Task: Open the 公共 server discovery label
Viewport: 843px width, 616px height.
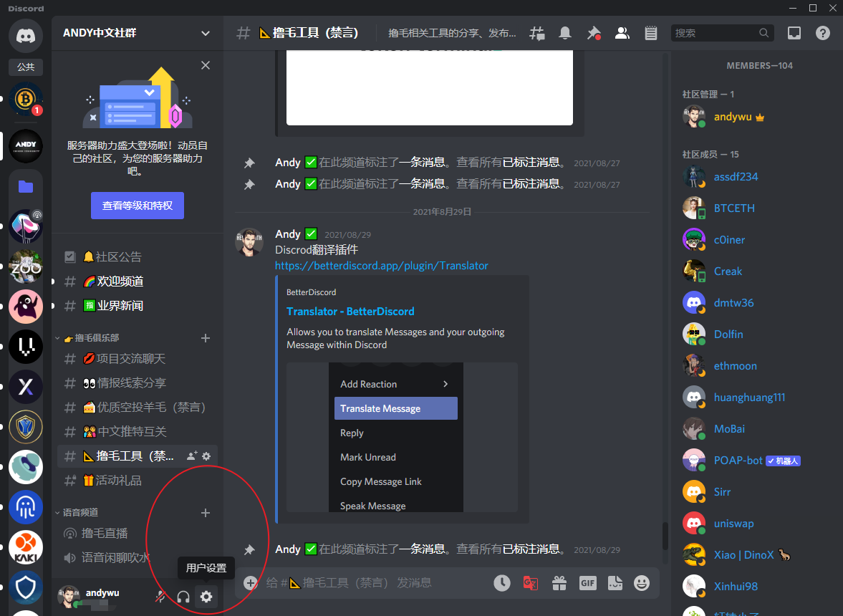Action: [25, 67]
